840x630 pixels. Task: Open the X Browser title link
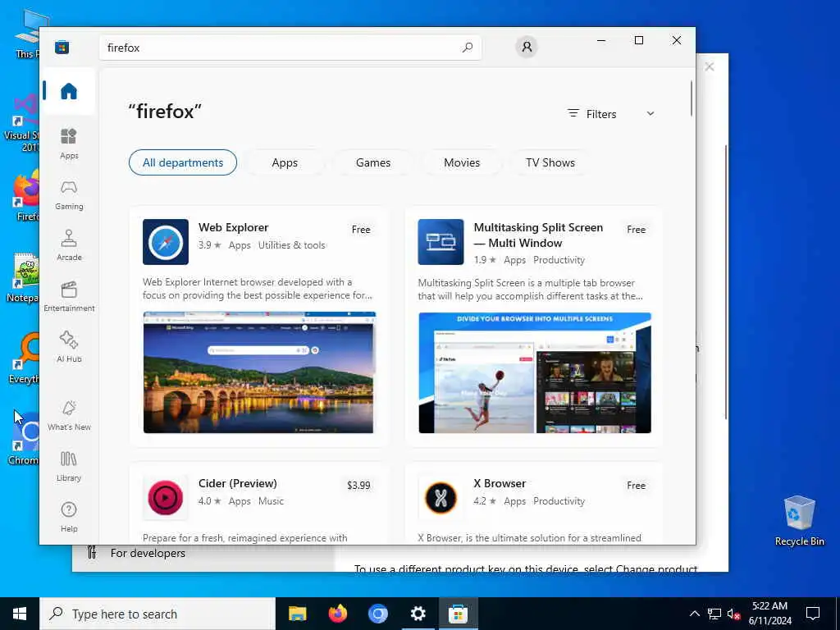tap(500, 483)
